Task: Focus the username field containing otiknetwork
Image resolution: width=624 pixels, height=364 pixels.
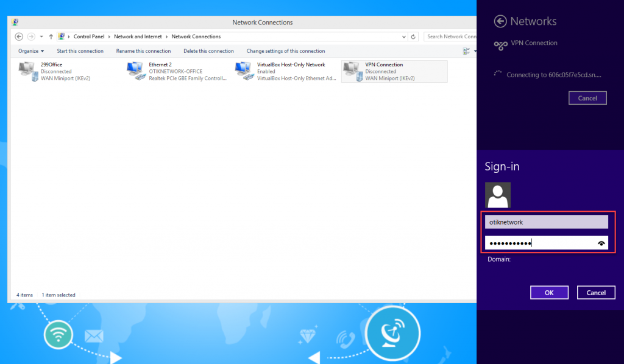Action: (547, 222)
